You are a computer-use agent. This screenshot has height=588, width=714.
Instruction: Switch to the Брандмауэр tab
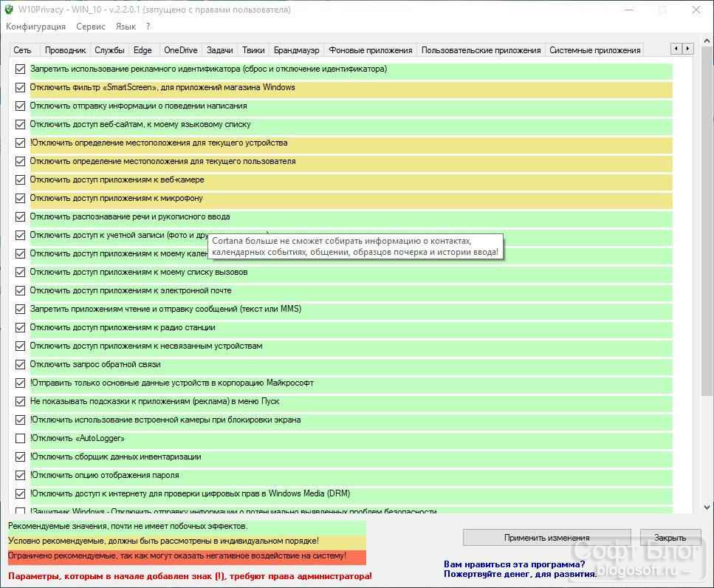[296, 50]
